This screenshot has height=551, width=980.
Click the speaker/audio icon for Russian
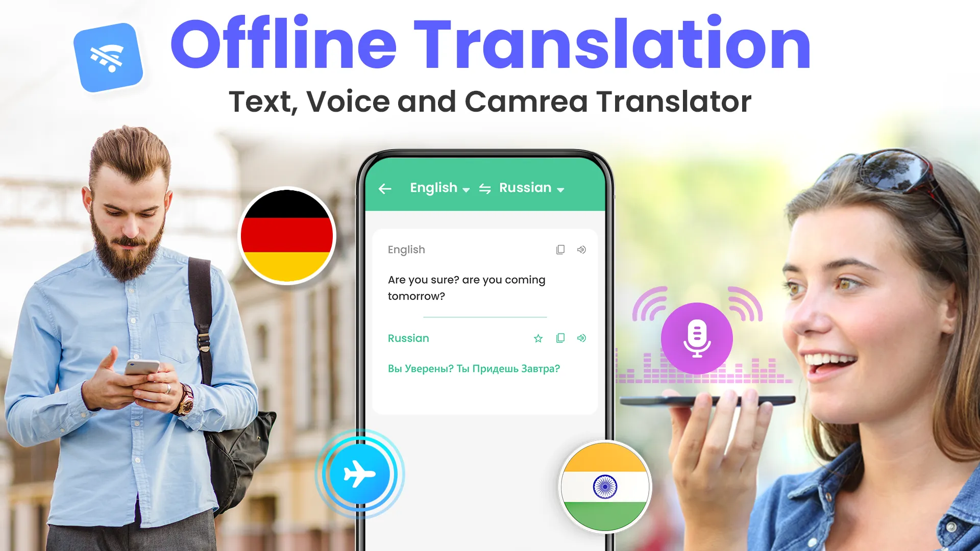click(580, 338)
